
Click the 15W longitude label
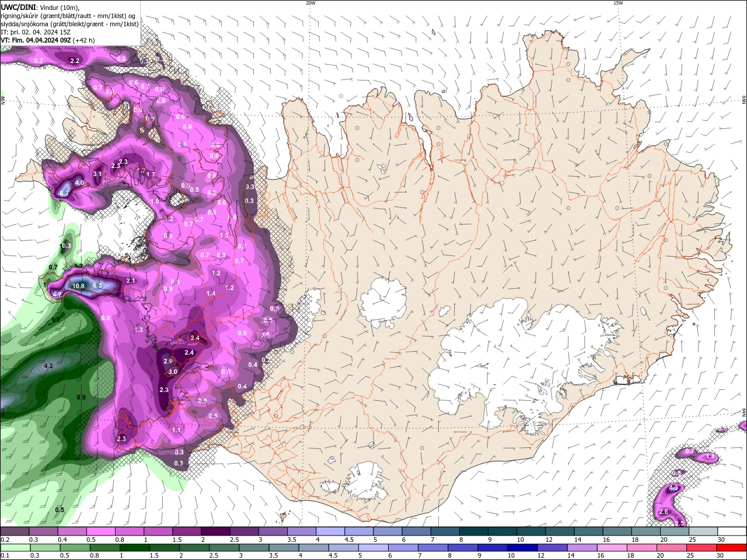pyautogui.click(x=618, y=3)
